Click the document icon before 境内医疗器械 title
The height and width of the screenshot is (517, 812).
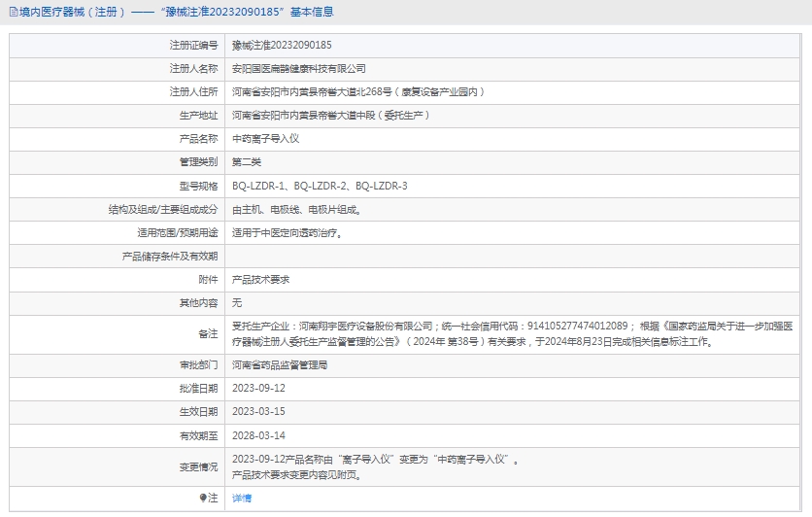pos(12,12)
